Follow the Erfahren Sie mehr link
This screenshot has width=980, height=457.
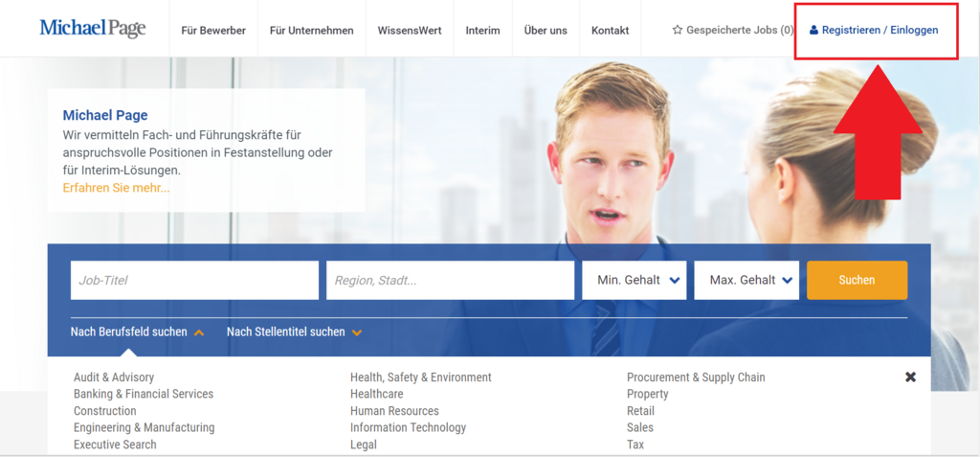tap(116, 188)
